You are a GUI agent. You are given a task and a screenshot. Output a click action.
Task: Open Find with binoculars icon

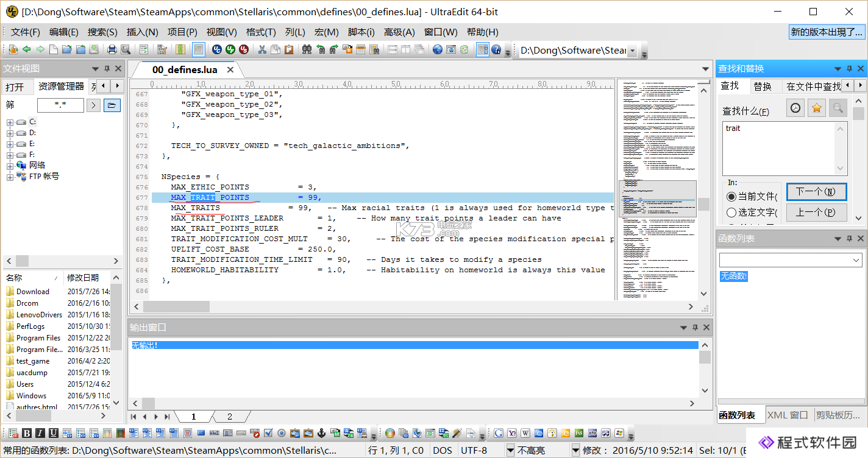tap(307, 49)
